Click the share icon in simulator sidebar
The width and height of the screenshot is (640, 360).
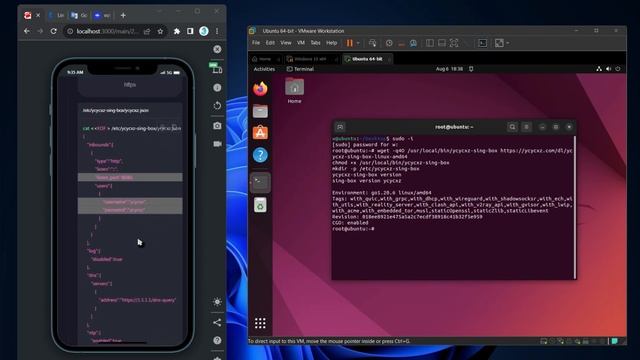point(217,322)
